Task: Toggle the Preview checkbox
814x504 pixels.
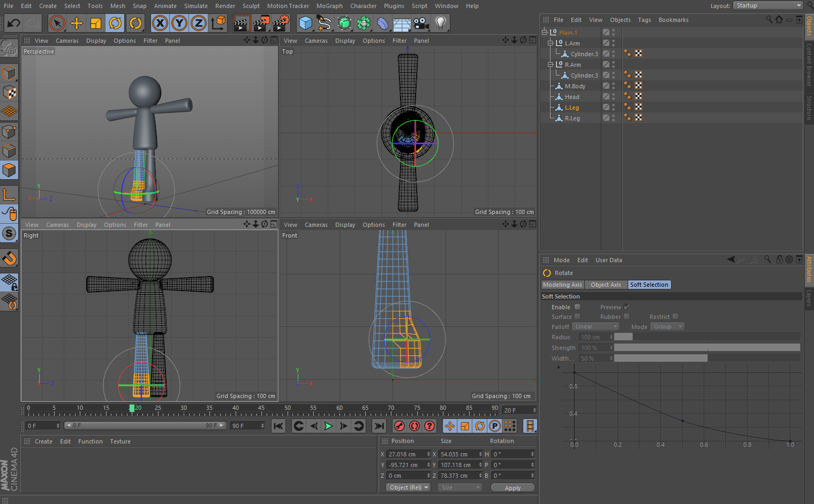Action: (627, 307)
